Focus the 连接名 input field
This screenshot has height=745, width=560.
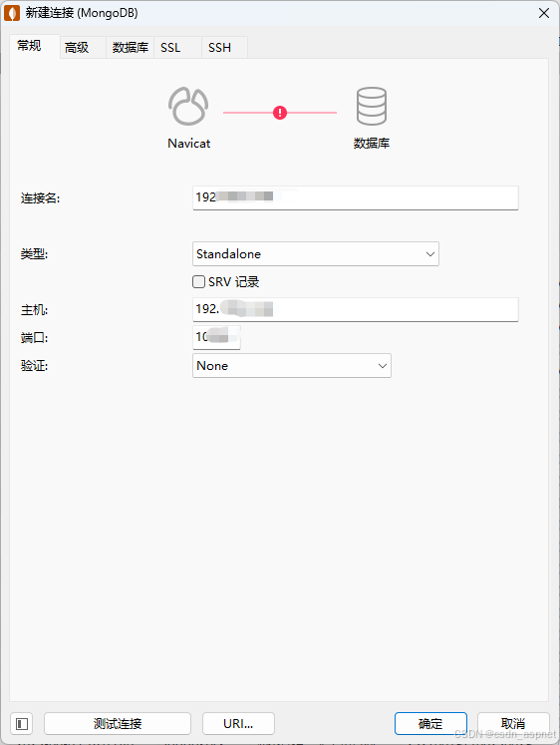pyautogui.click(x=356, y=197)
